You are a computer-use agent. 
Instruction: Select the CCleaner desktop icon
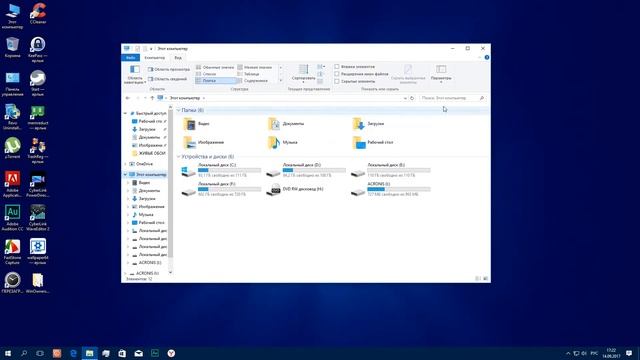[38, 13]
